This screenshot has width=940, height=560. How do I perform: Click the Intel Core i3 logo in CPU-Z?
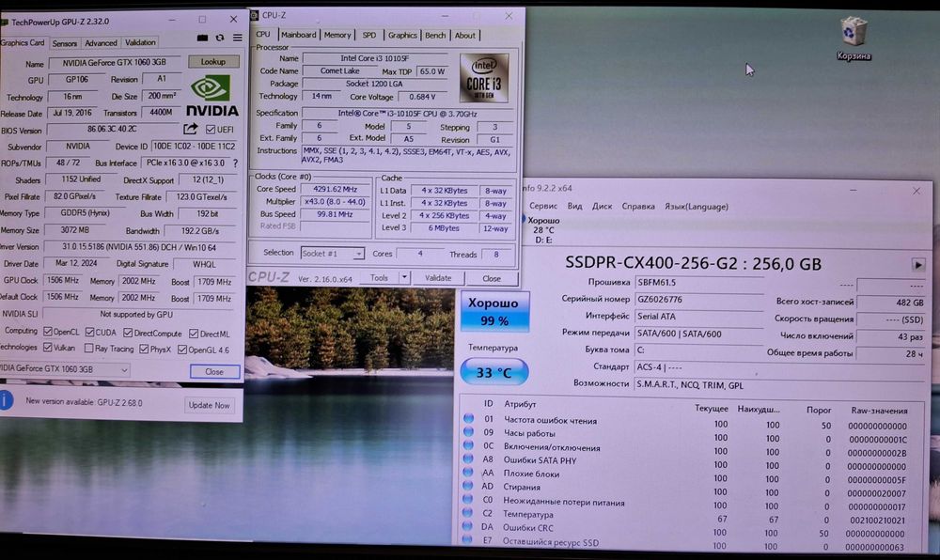[484, 79]
